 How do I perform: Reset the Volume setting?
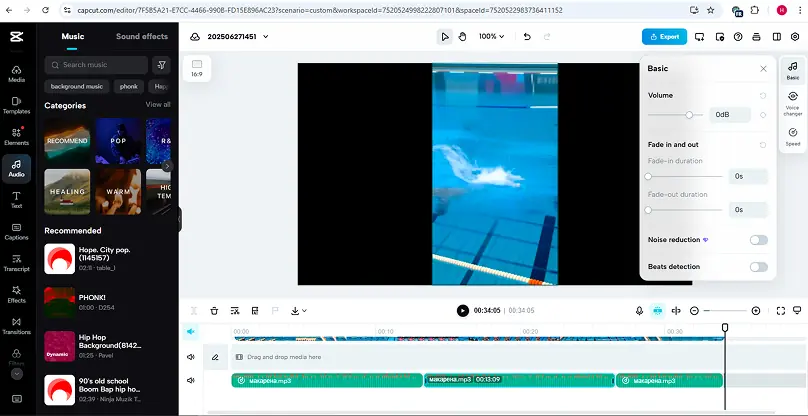763,96
